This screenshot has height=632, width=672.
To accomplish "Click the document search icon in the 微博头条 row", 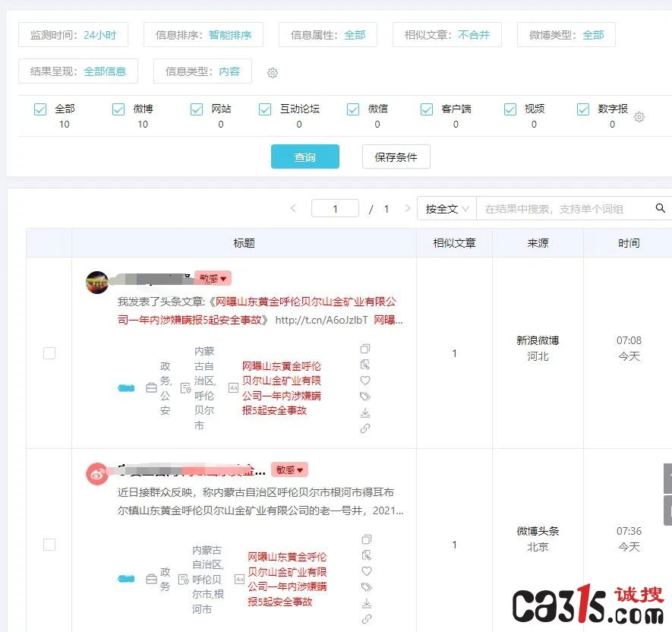I will (367, 555).
